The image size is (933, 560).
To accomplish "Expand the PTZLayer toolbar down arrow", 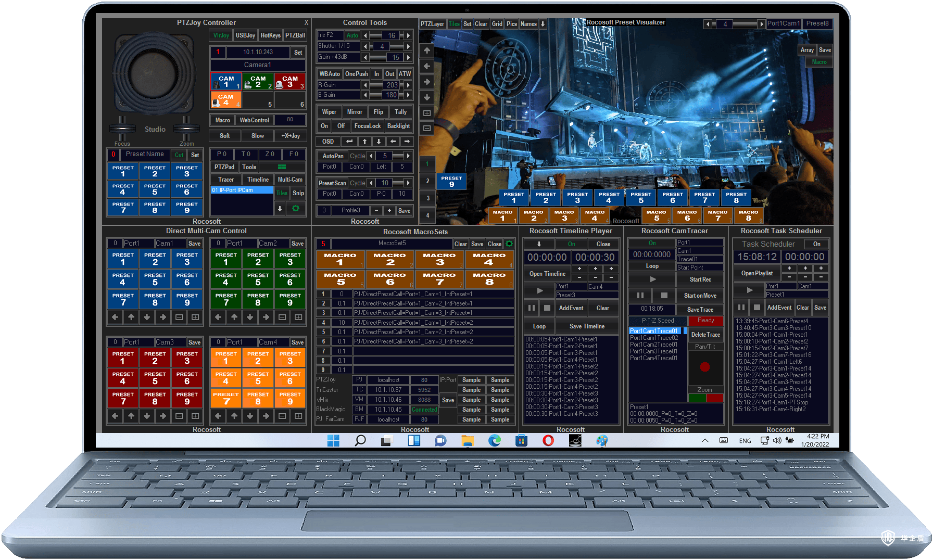I will point(543,24).
